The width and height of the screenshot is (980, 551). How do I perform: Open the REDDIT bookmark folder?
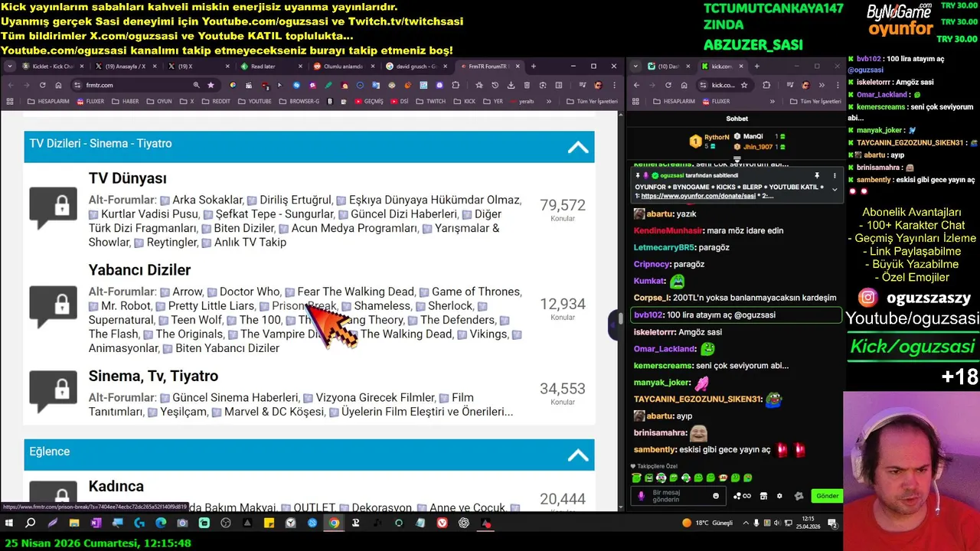[215, 101]
